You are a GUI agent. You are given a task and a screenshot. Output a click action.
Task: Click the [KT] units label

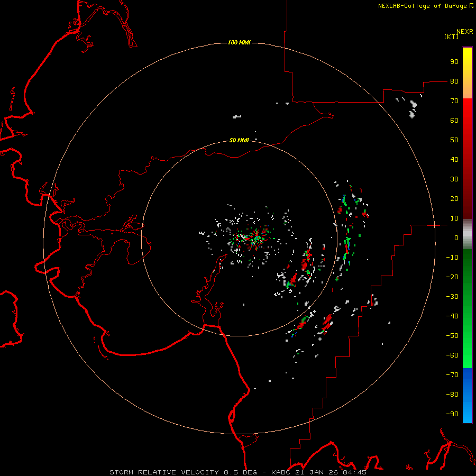(452, 36)
